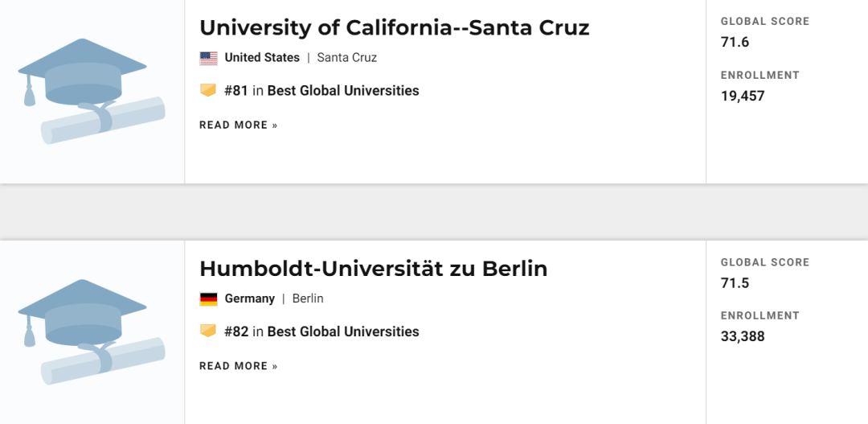The image size is (868, 424).
Task: Click the Berlin city name
Action: click(x=308, y=298)
